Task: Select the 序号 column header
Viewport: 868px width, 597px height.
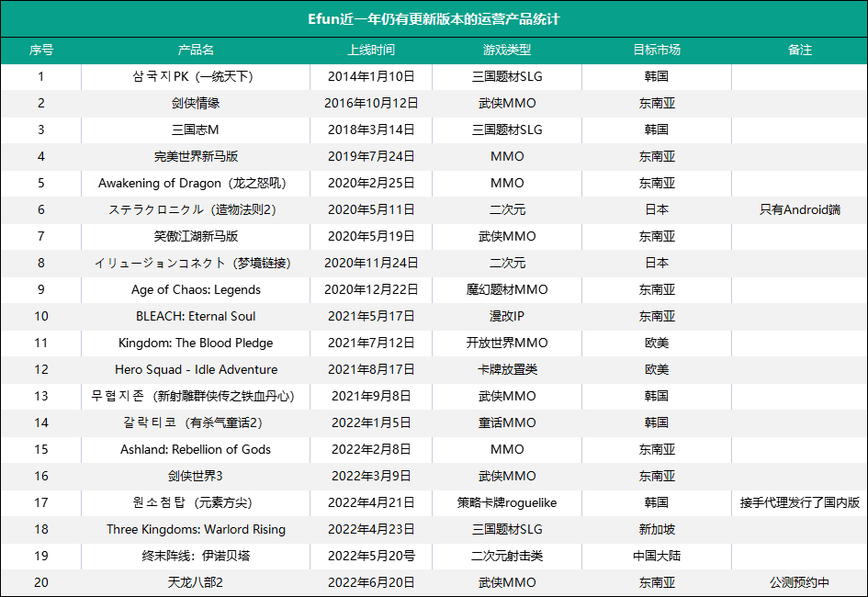Action: 41,50
